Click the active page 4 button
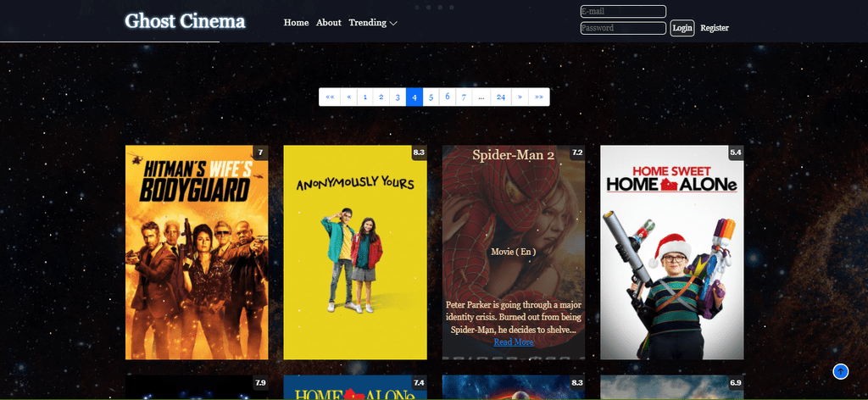 coord(414,97)
